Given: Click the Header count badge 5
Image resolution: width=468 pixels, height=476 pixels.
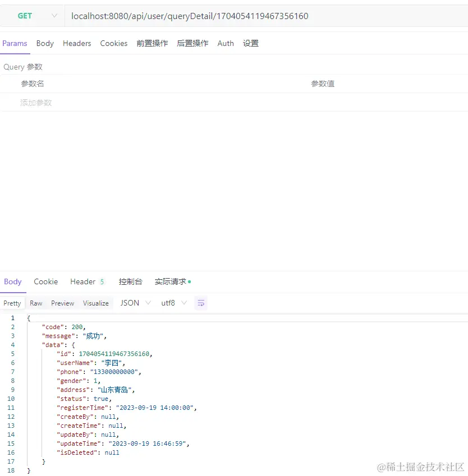Looking at the screenshot, I should click(102, 281).
